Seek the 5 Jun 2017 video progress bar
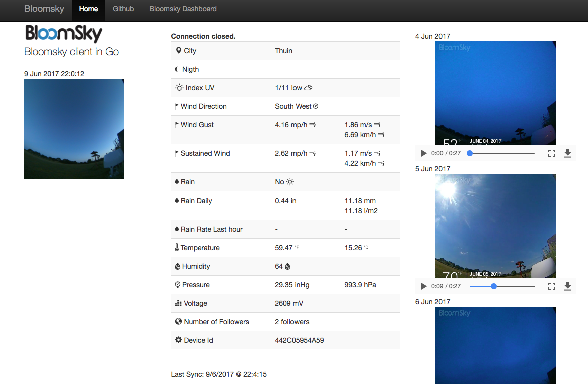 pos(502,286)
